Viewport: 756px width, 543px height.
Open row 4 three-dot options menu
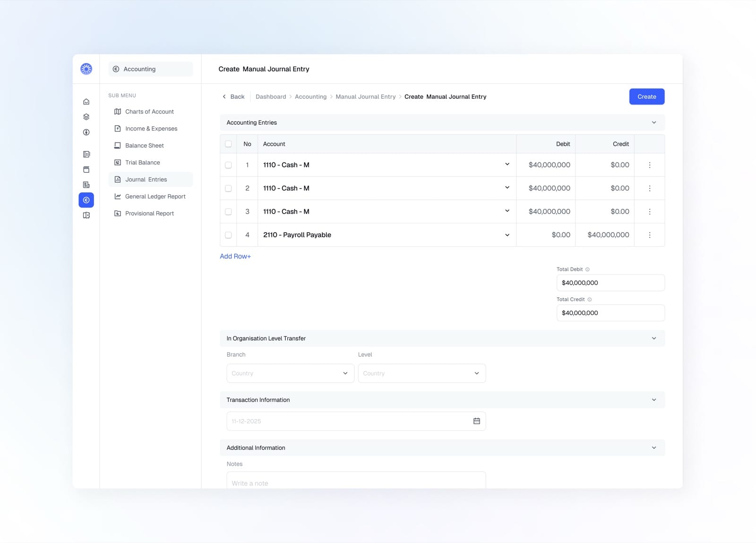pyautogui.click(x=650, y=235)
